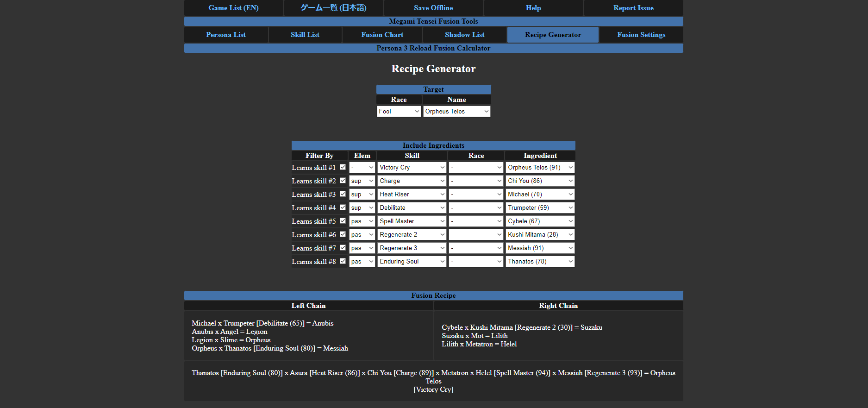The height and width of the screenshot is (408, 868).
Task: Click the 'Orpheus x Thanatos' recipe line
Action: coord(270,348)
